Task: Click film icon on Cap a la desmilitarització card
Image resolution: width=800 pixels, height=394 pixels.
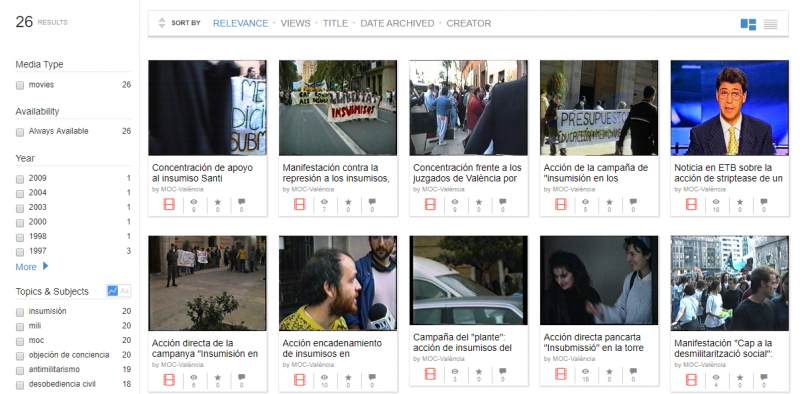Action: point(691,380)
